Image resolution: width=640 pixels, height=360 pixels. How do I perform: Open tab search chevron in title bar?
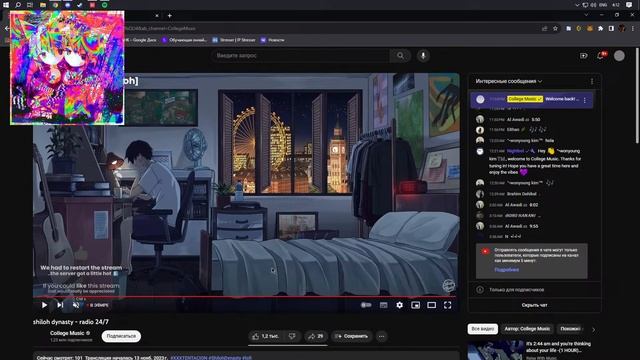(x=586, y=15)
